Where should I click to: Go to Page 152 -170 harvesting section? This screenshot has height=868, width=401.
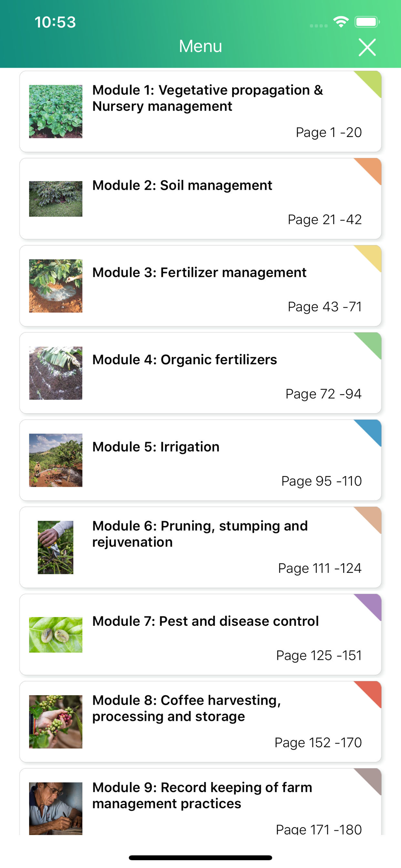(318, 743)
